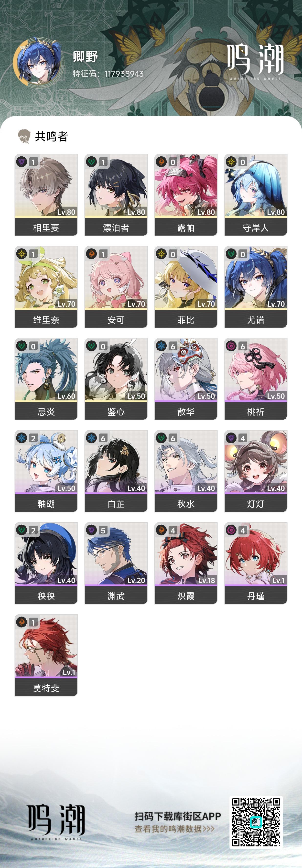
Task: Click the QR code for 库街区 APP
Action: [x=256, y=822]
